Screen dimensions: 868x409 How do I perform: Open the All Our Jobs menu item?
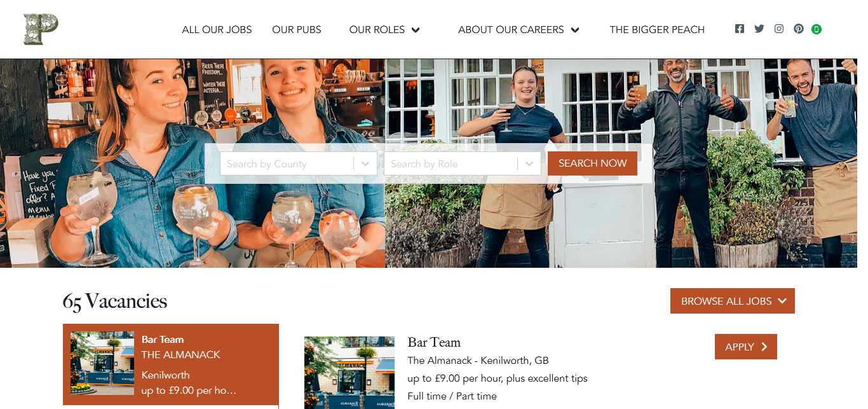[217, 29]
